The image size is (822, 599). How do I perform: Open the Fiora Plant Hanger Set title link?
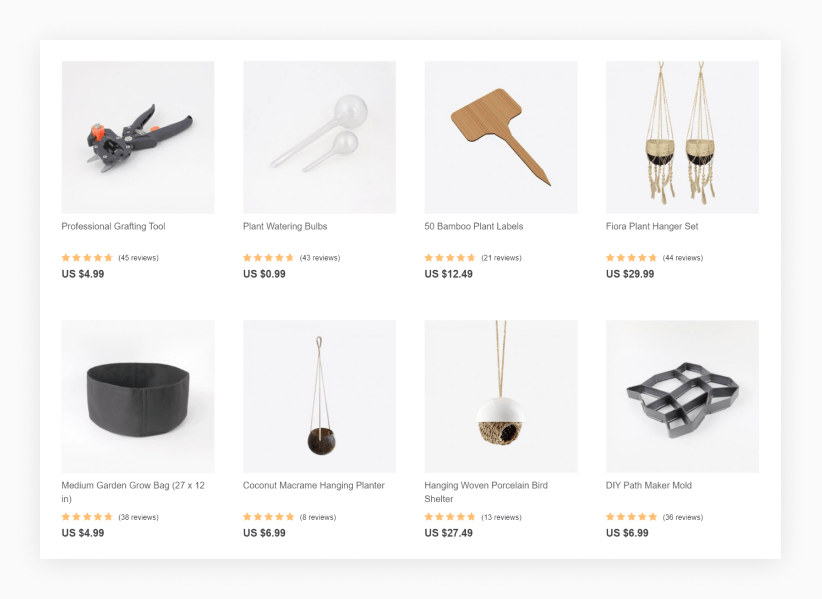click(652, 226)
